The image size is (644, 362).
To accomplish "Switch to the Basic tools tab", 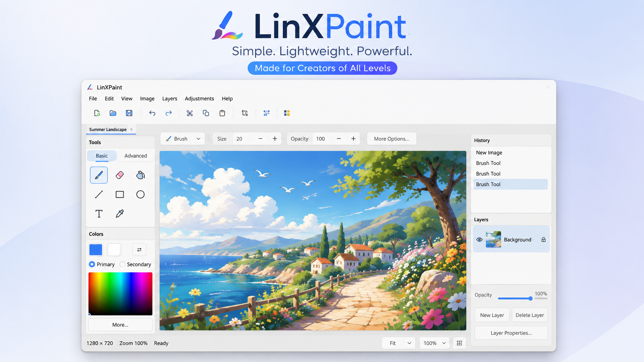I will (102, 156).
